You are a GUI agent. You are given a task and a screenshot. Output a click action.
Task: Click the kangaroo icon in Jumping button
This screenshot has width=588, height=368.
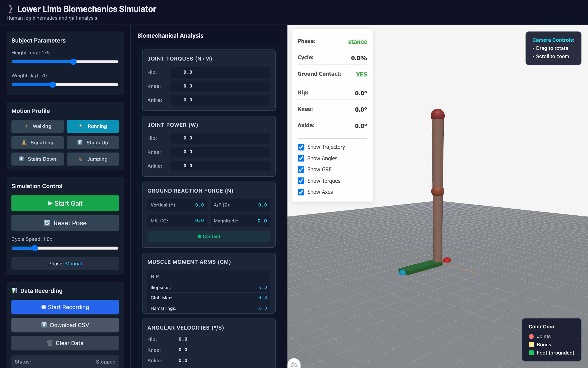pyautogui.click(x=80, y=159)
